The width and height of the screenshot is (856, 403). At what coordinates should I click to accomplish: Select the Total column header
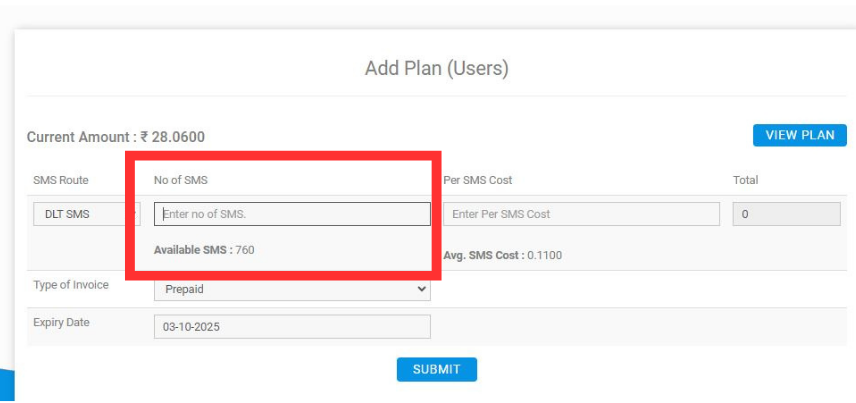745,180
